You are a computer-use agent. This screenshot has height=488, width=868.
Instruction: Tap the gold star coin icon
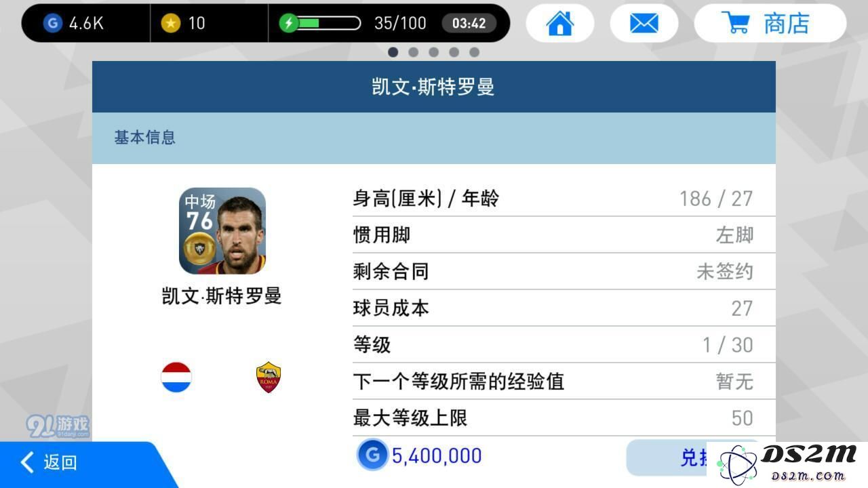pos(170,24)
